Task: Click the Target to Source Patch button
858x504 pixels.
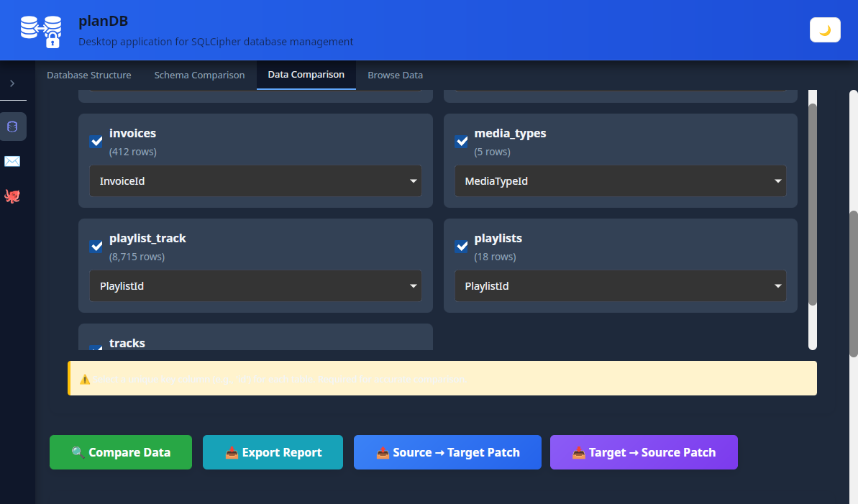Action: (x=644, y=452)
